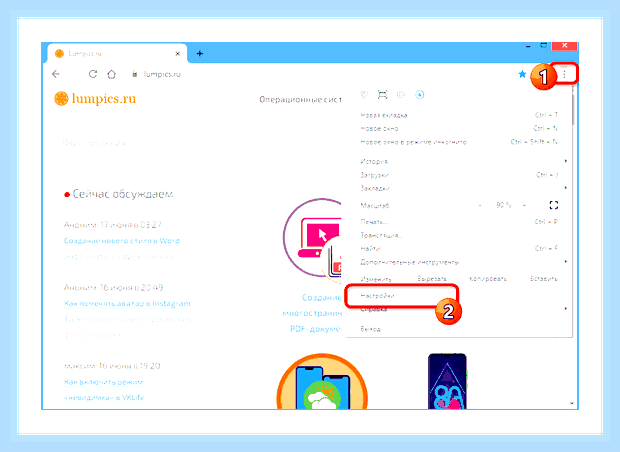This screenshot has width=620, height=452.
Task: Reload the lumpics.ru page
Action: pos(93,74)
